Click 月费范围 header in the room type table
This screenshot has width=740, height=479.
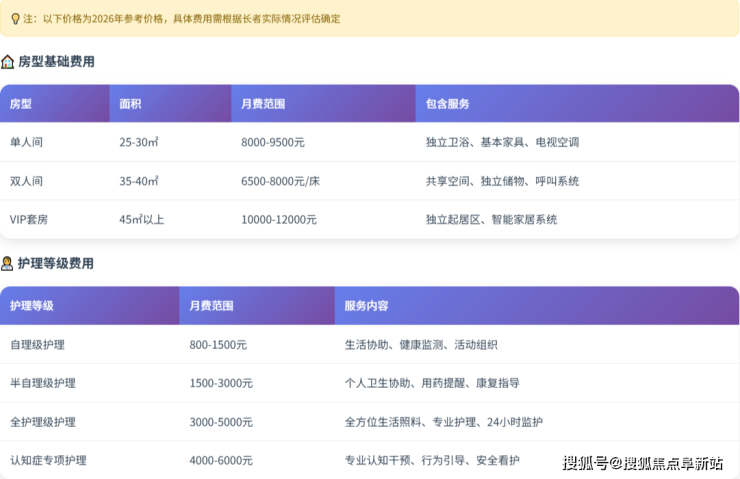(x=263, y=104)
